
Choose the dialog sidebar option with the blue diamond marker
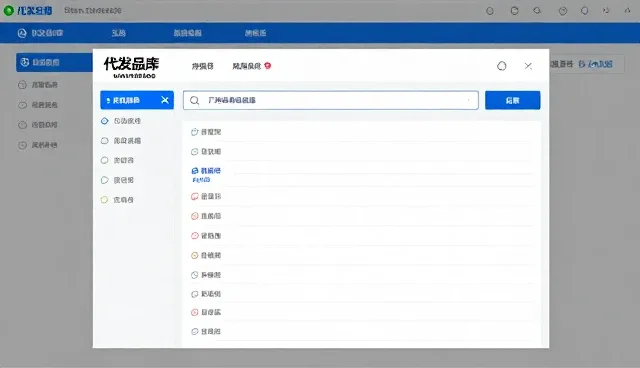pyautogui.click(x=121, y=121)
